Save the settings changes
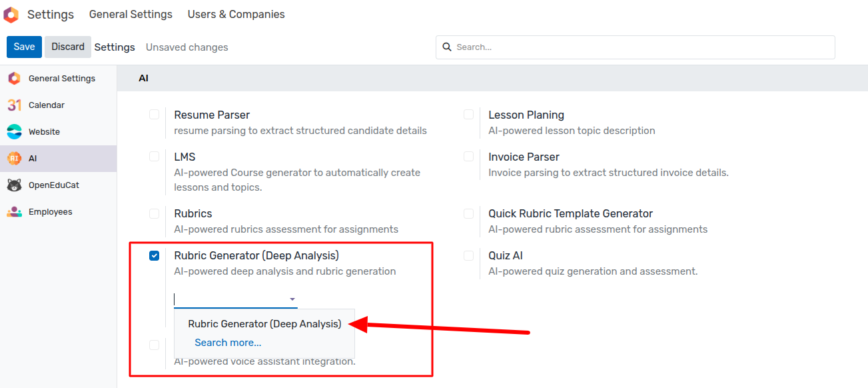This screenshot has height=388, width=868. coord(25,47)
